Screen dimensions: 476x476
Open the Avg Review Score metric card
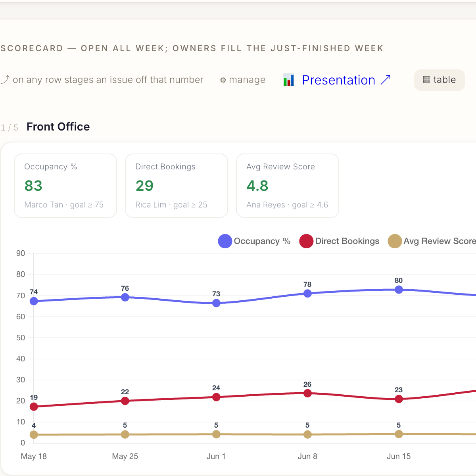click(288, 186)
